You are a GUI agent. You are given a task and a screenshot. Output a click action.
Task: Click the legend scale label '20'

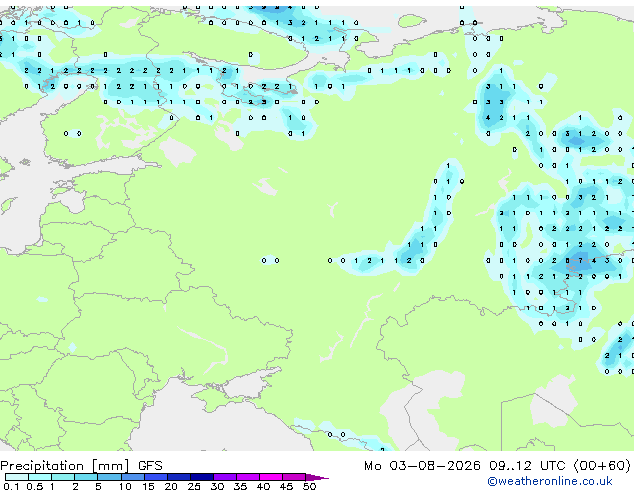171,486
